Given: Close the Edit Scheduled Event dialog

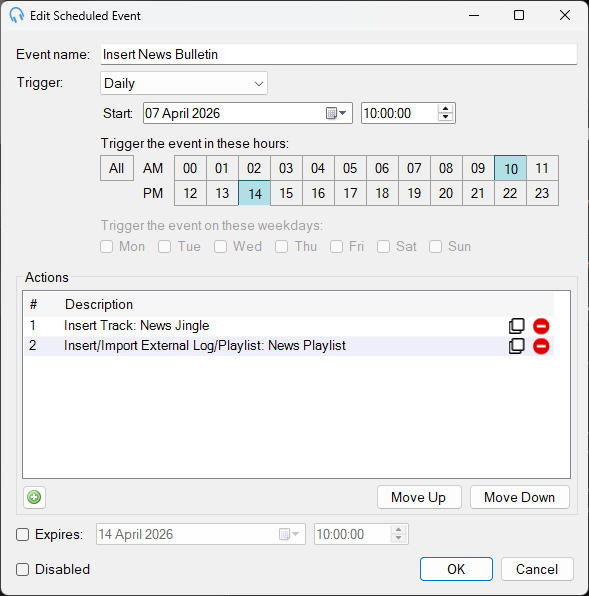Looking at the screenshot, I should (x=565, y=15).
